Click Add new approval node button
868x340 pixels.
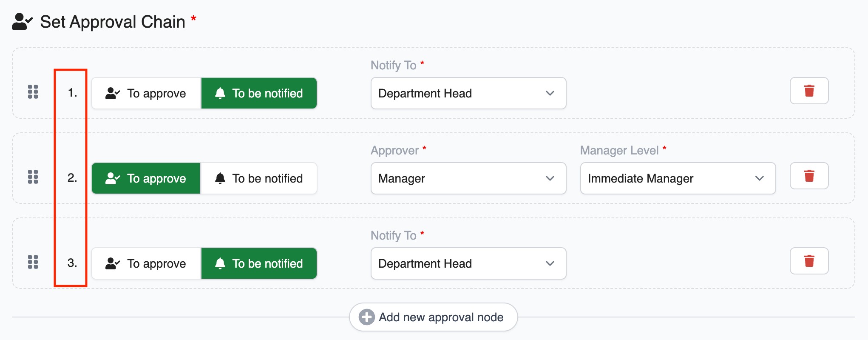433,317
